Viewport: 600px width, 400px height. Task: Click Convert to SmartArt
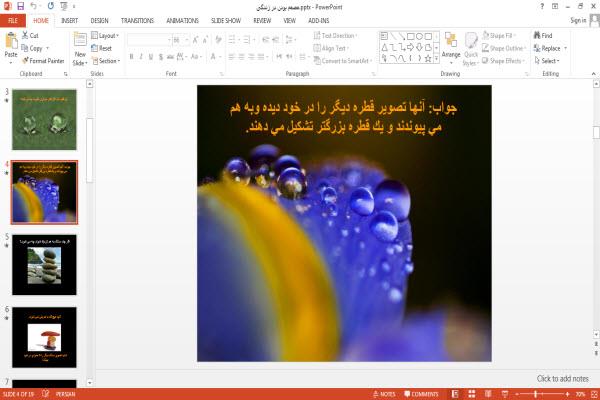click(x=343, y=61)
